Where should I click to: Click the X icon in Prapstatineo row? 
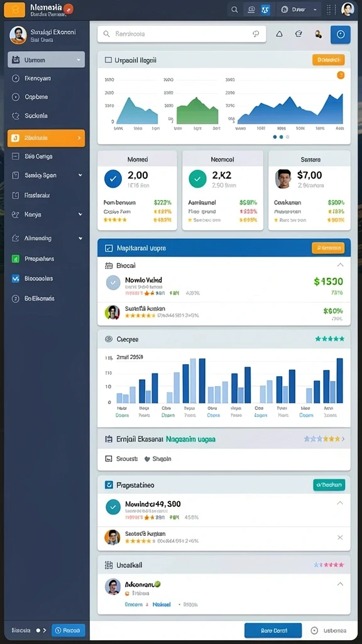point(340,537)
